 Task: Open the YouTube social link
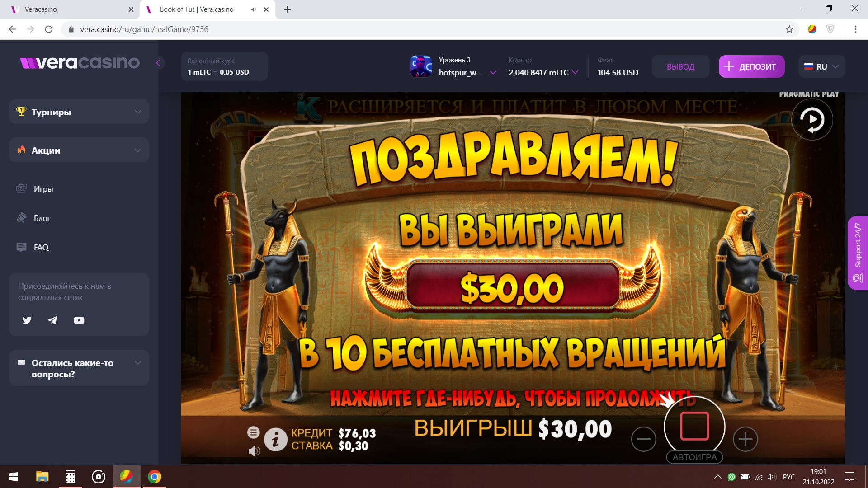[79, 320]
